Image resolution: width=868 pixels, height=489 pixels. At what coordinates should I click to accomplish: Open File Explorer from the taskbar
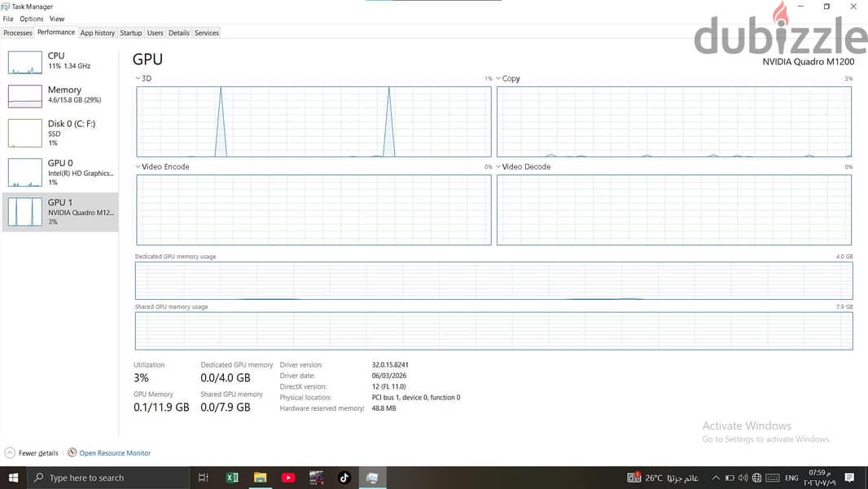pos(261,478)
